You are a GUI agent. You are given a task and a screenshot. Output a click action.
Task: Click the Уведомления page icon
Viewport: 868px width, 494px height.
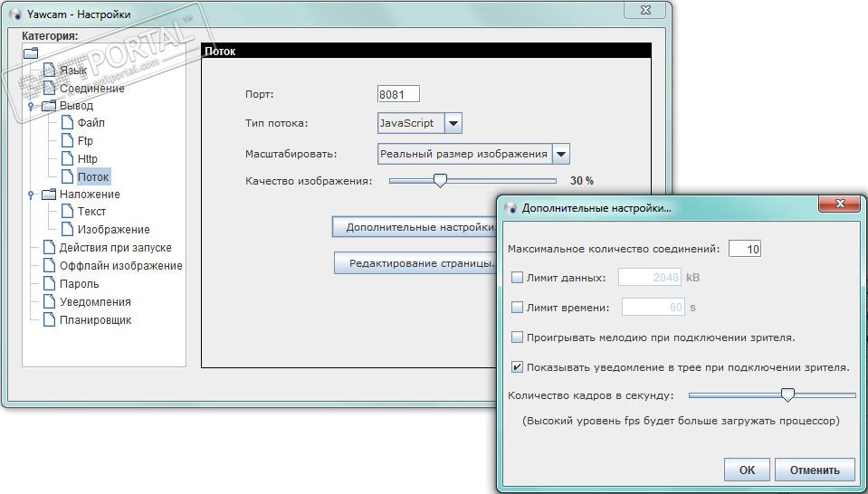point(49,301)
